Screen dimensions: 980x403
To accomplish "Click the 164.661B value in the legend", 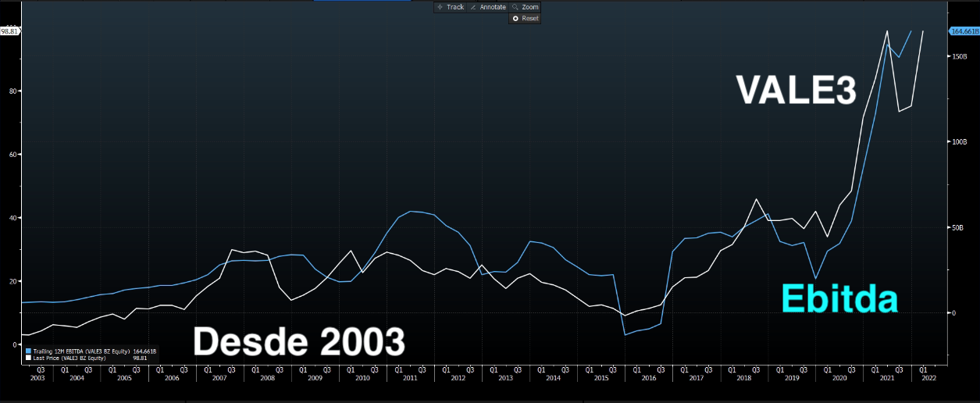I will pyautogui.click(x=144, y=351).
